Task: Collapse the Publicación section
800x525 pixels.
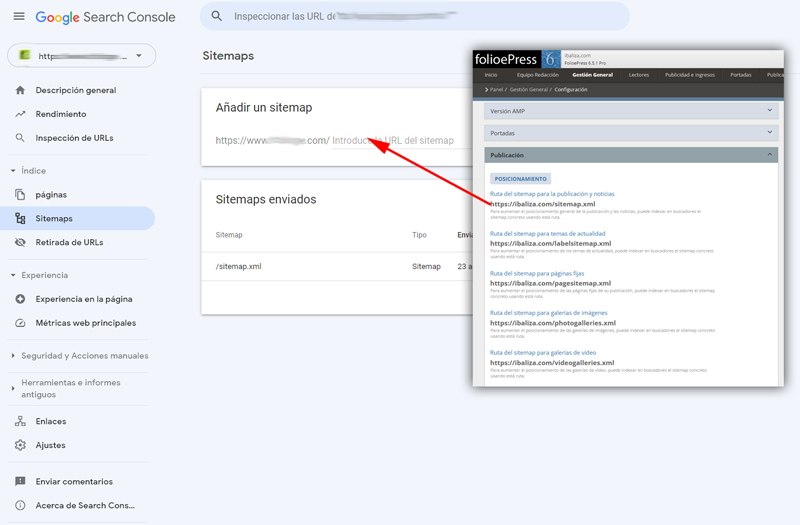Action: coord(631,155)
